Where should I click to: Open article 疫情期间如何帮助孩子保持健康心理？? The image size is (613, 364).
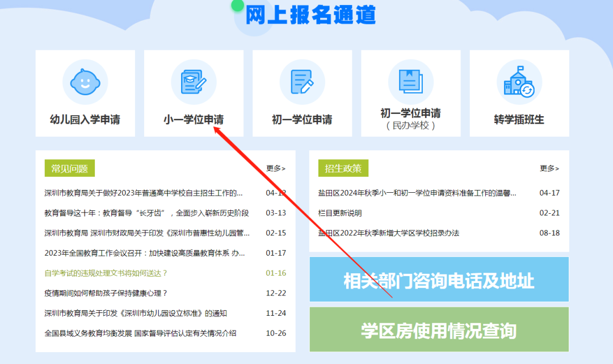click(106, 293)
